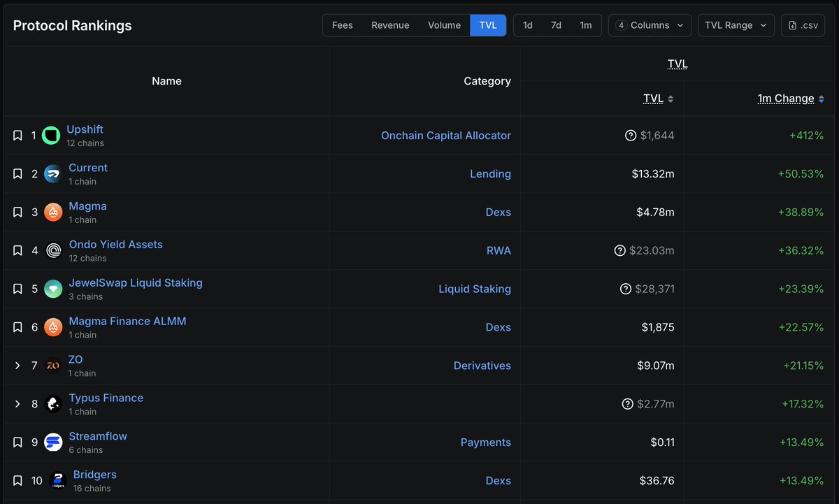This screenshot has width=839, height=504.
Task: Click the ZO logo icon
Action: click(x=53, y=366)
